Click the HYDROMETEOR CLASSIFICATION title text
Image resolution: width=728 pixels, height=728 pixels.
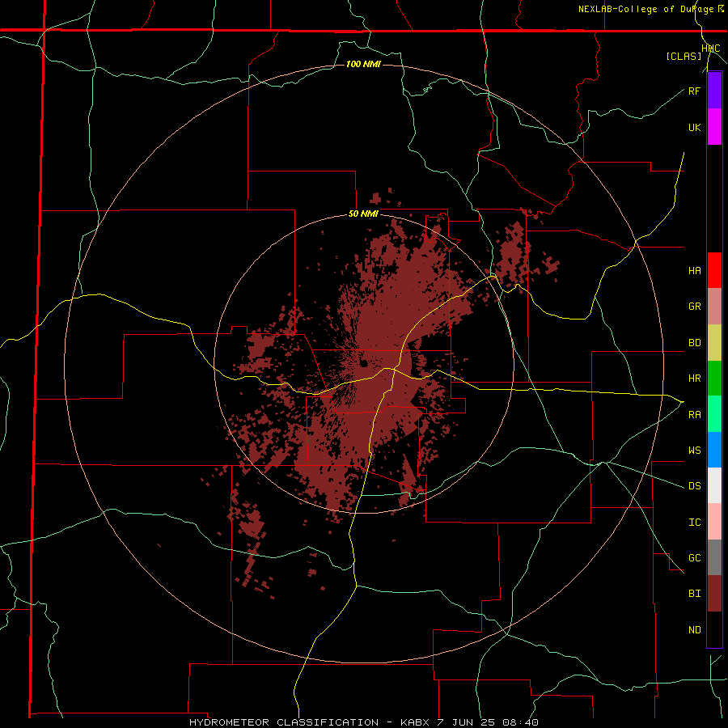pos(284,722)
